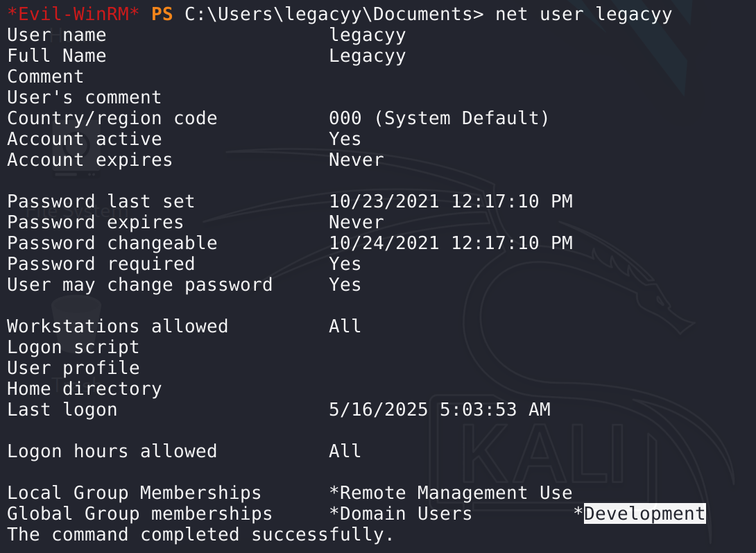
Task: Click the highlighted Development group text
Action: pyautogui.click(x=644, y=514)
